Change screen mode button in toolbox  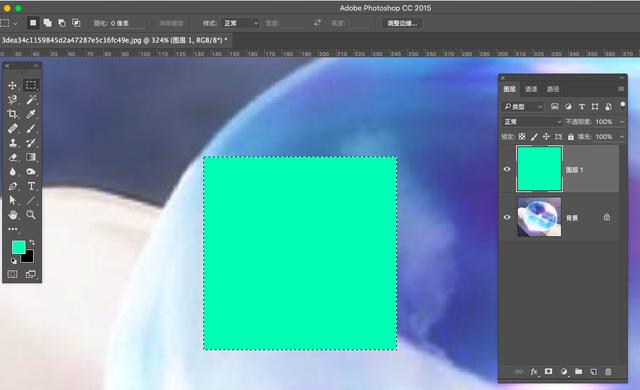(x=31, y=274)
